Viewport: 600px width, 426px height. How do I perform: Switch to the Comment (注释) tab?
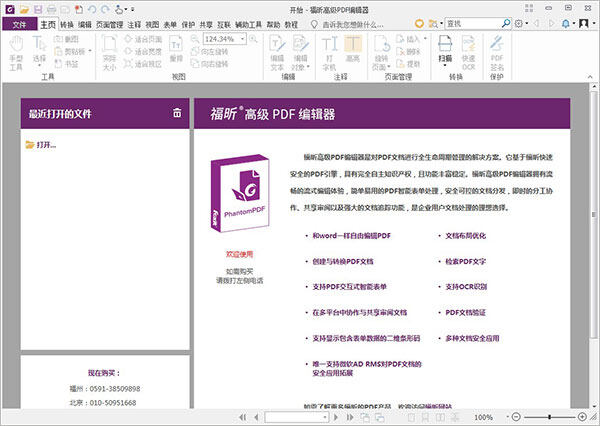click(134, 24)
